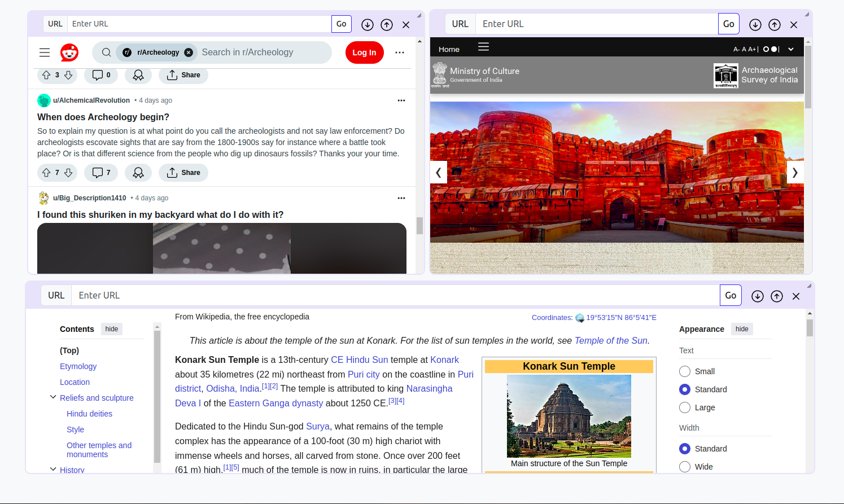Expand the language dropdown on ASI header
This screenshot has width=844, height=504.
(x=791, y=49)
